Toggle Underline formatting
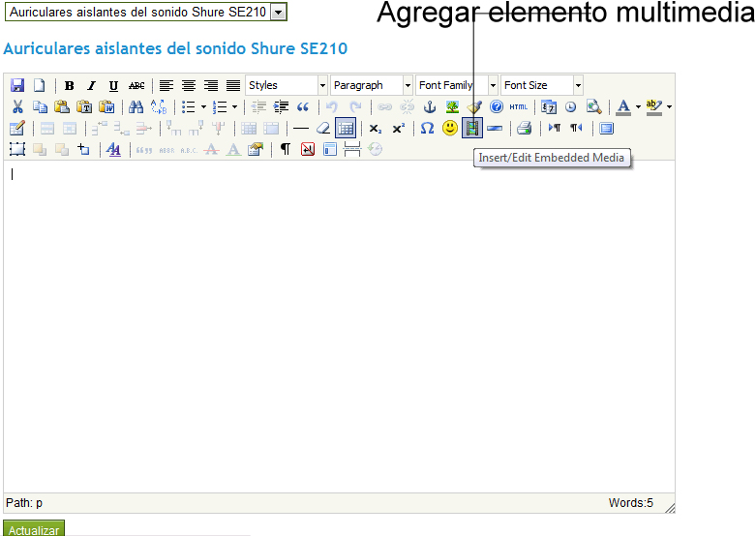 (113, 86)
